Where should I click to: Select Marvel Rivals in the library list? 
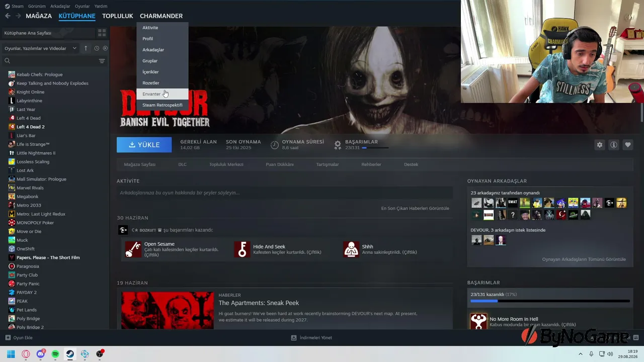coord(30,188)
